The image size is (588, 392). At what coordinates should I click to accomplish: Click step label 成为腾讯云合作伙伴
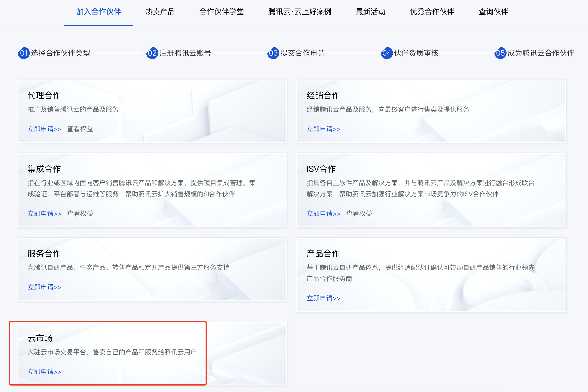coord(541,53)
